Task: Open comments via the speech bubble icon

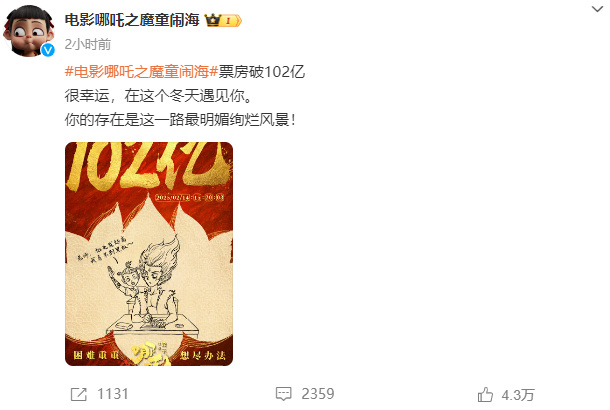Action: [x=283, y=394]
